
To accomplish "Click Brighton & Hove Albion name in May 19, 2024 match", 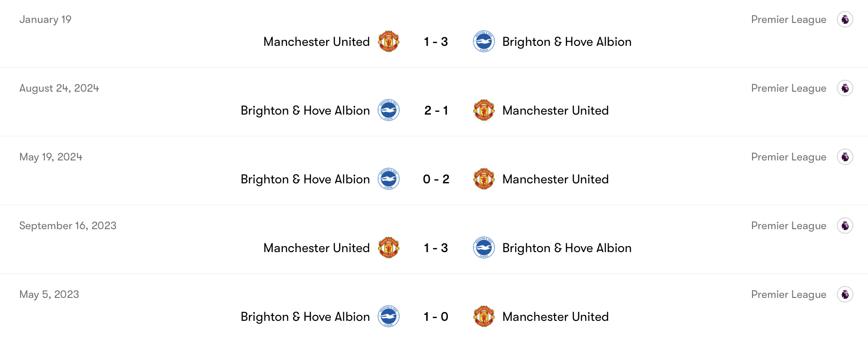I will click(305, 179).
